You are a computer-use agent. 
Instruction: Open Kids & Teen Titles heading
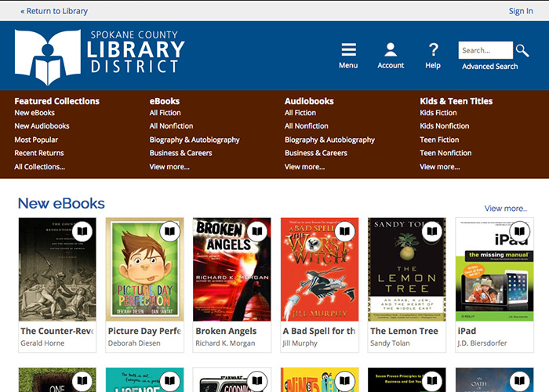456,101
